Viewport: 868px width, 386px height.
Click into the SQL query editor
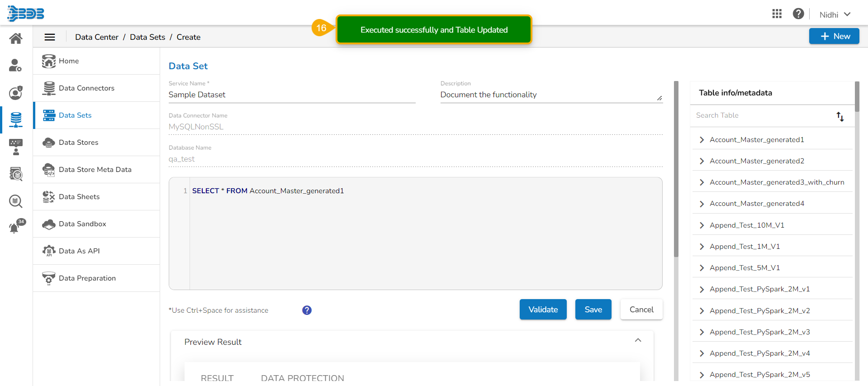coord(416,234)
